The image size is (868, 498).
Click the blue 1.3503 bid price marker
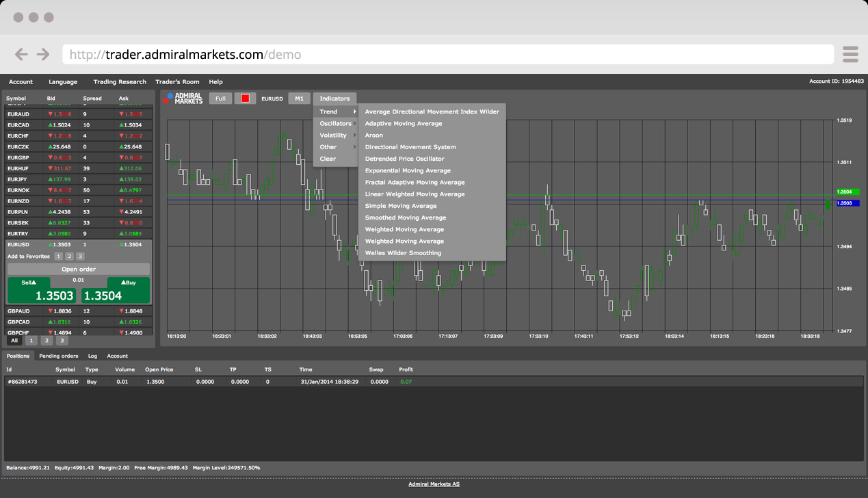pyautogui.click(x=847, y=203)
